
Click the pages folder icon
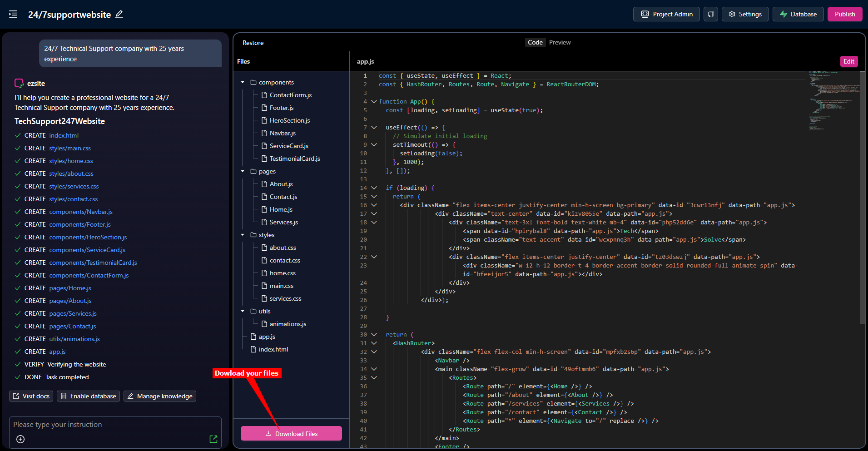(253, 171)
